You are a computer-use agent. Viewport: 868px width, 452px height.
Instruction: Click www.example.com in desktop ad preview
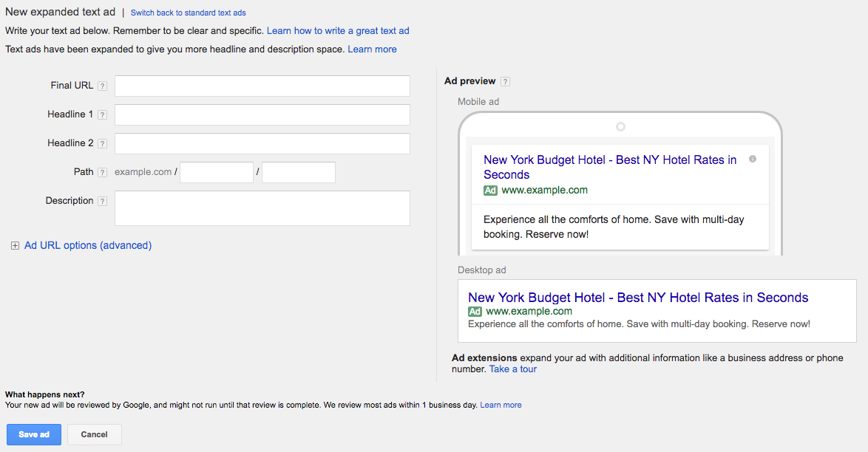click(x=529, y=312)
